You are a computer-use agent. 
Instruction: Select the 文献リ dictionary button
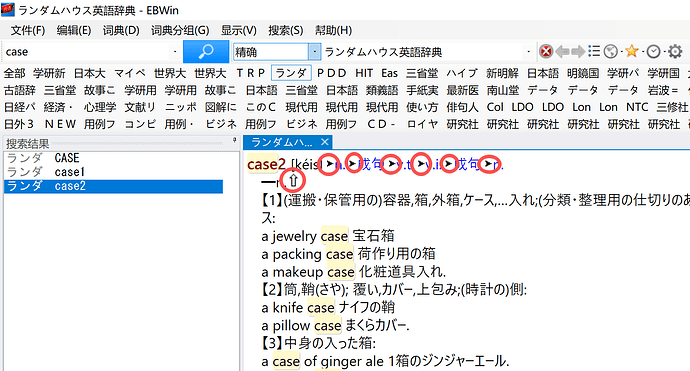(140, 107)
